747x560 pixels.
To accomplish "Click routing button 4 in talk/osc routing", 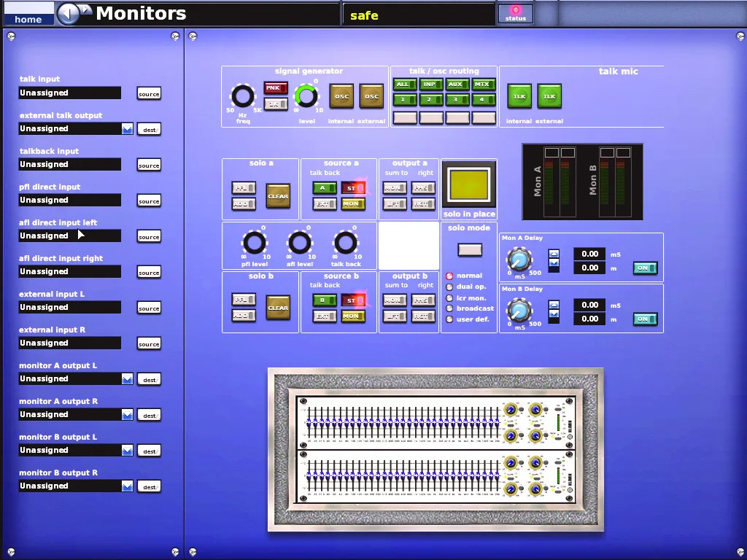I will coord(484,100).
